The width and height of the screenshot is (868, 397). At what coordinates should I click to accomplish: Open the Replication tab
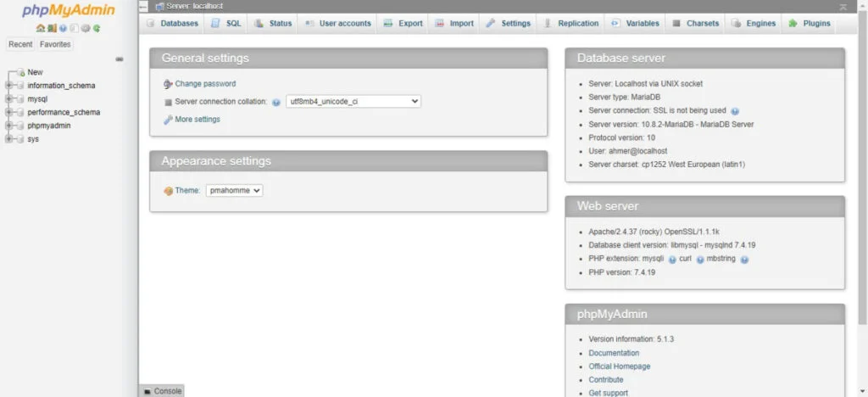point(570,23)
